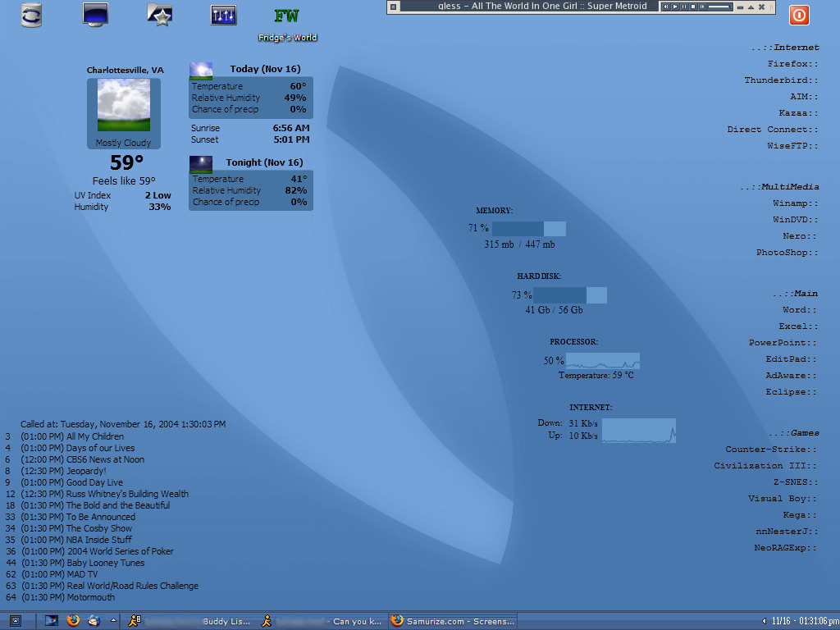Click the Internet section header
Viewport: 840px width, 630px height.
[785, 47]
